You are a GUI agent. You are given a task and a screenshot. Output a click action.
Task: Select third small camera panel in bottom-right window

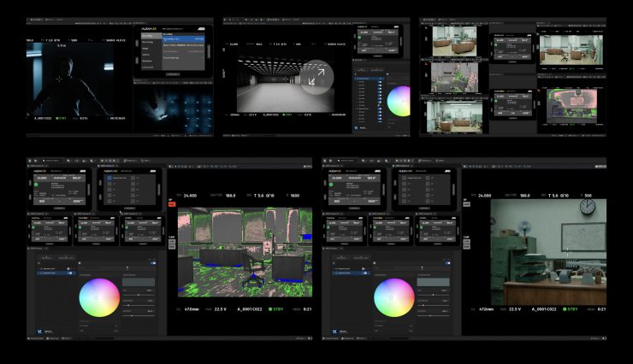438,231
